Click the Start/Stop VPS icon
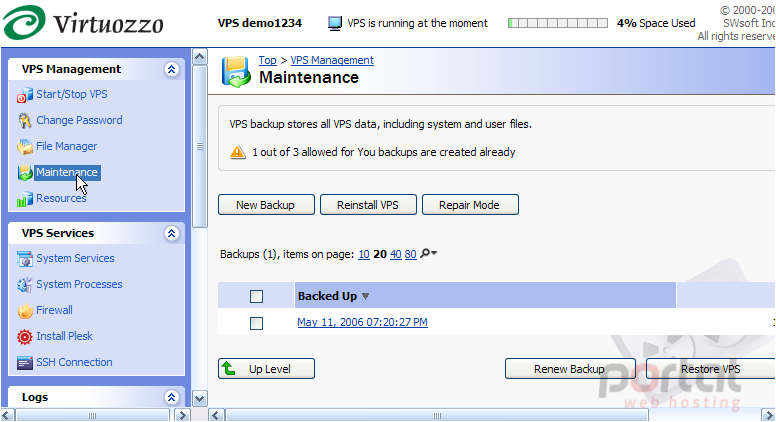The image size is (776, 422). pos(25,95)
